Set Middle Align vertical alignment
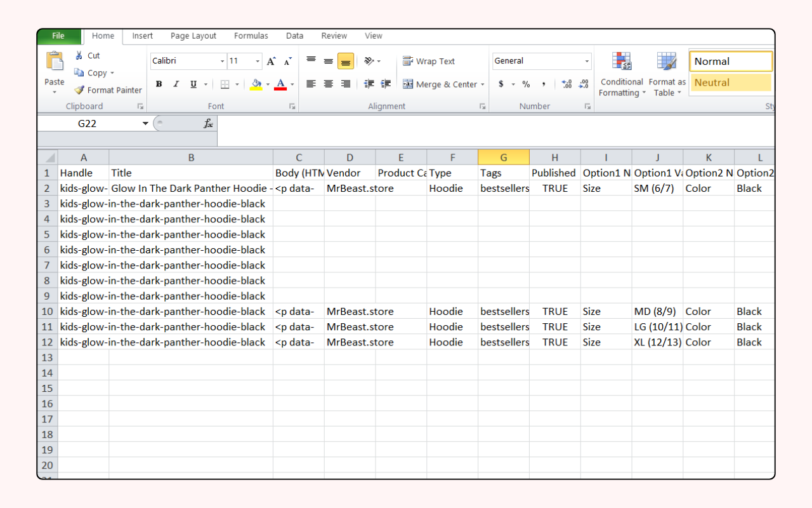Image resolution: width=812 pixels, height=508 pixels. tap(329, 61)
